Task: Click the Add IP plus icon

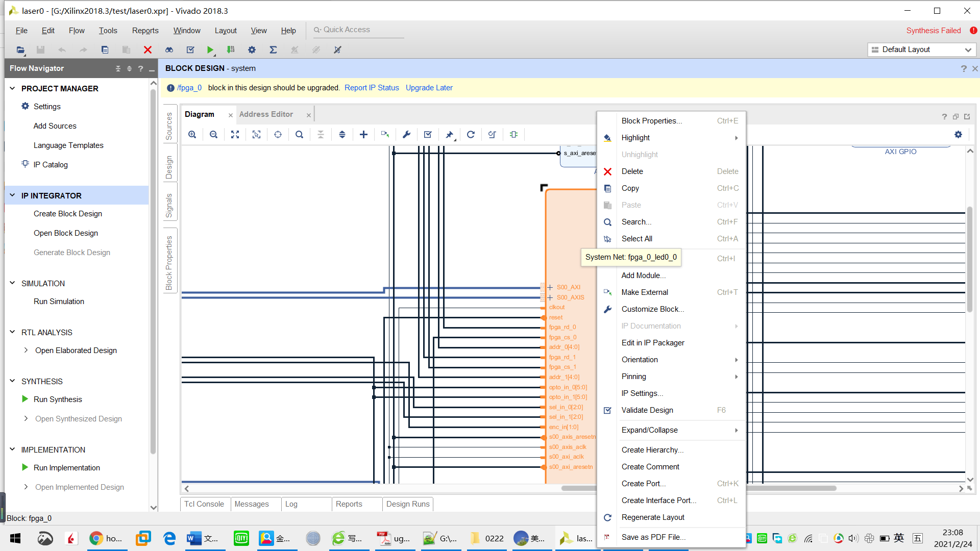Action: (x=363, y=135)
